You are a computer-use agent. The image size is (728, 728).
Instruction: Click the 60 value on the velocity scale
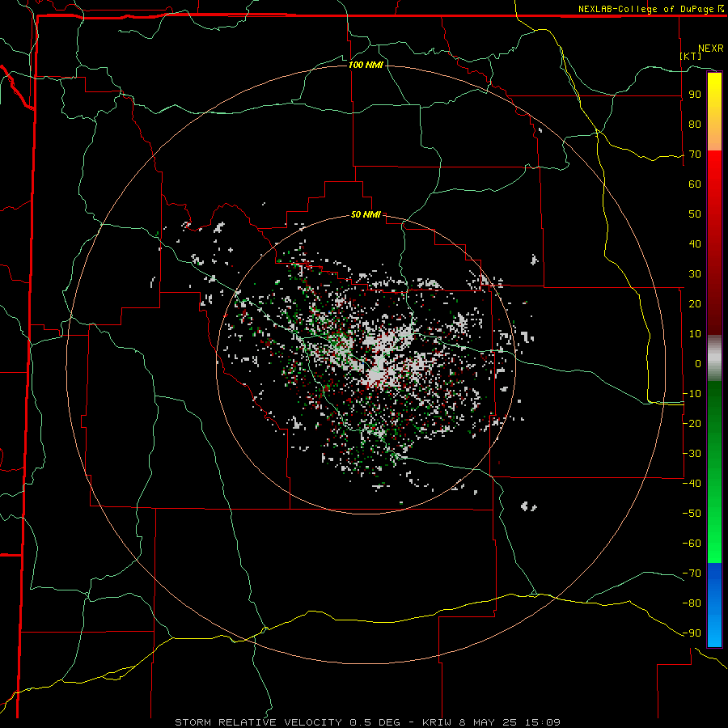[x=695, y=184]
